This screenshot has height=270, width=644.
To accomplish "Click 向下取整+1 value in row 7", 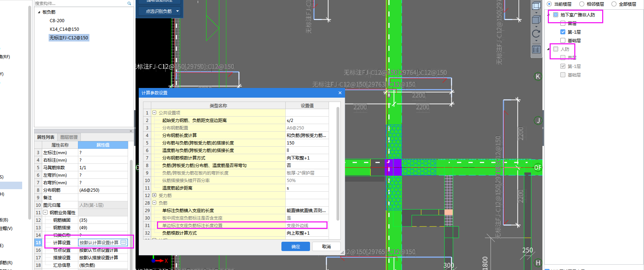I will (307, 158).
